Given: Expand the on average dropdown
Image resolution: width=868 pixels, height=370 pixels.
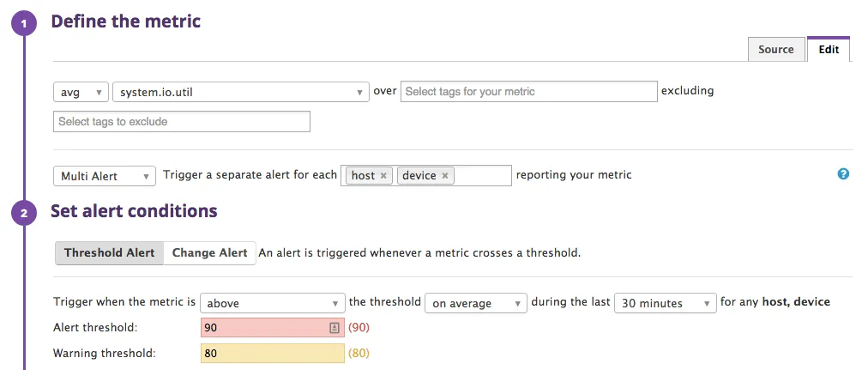Looking at the screenshot, I should [475, 303].
